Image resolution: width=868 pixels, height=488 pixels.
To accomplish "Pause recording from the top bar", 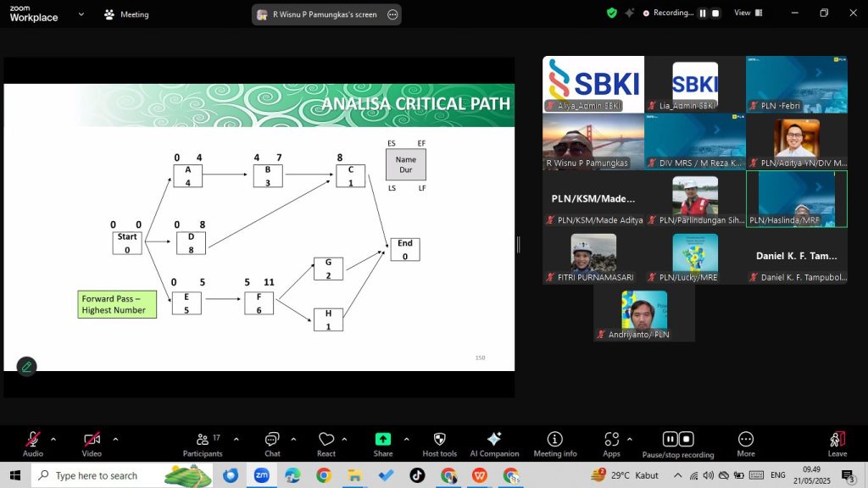I will (x=703, y=14).
